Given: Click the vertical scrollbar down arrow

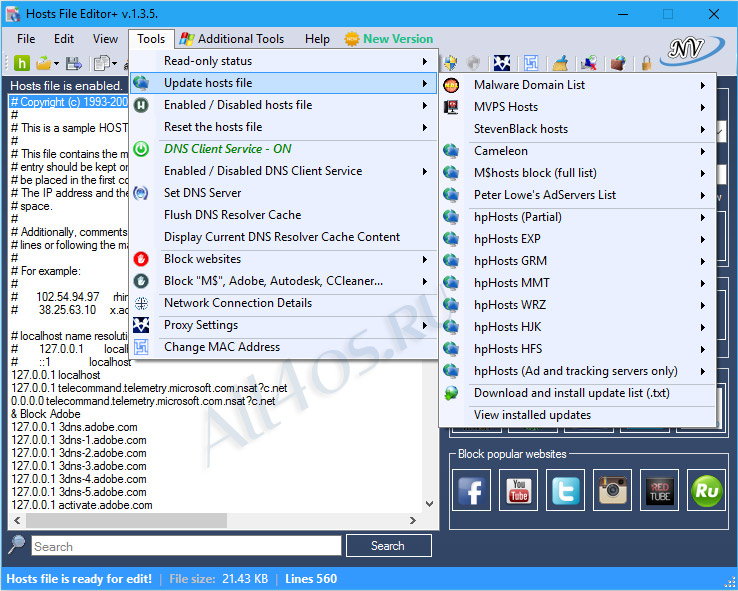Looking at the screenshot, I should click(429, 504).
